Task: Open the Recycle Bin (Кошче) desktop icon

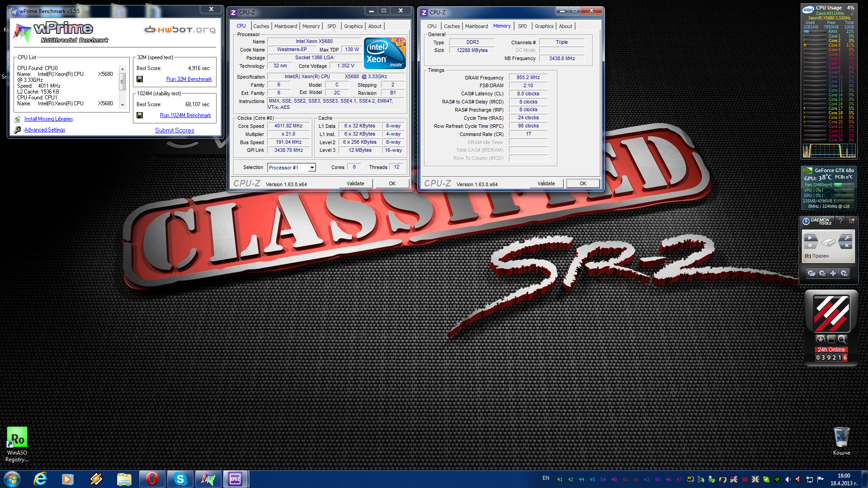Action: [x=841, y=441]
